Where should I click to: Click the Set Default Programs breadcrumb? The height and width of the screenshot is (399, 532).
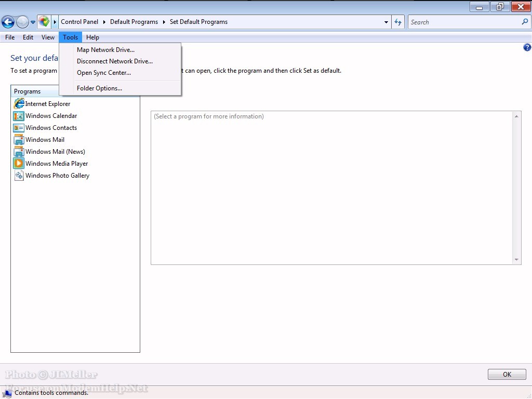pos(199,22)
